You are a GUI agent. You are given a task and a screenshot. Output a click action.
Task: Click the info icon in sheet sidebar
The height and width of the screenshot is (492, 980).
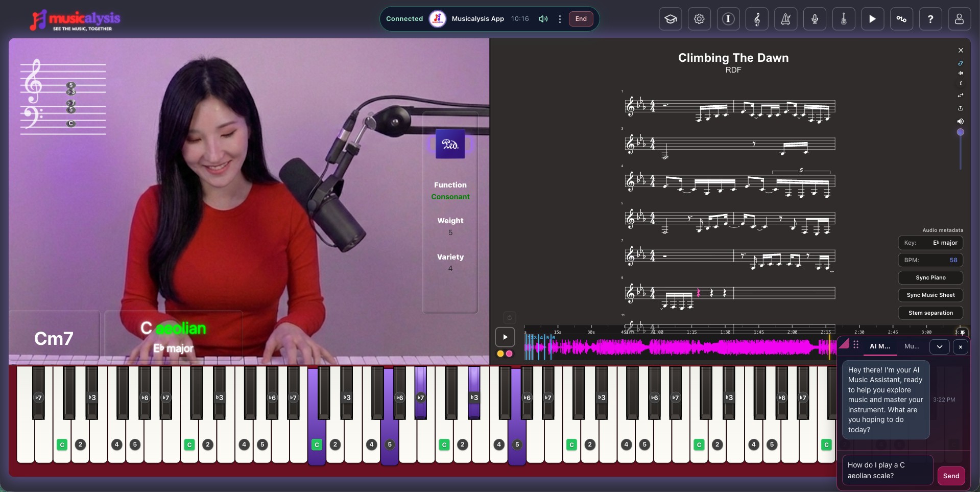961,83
